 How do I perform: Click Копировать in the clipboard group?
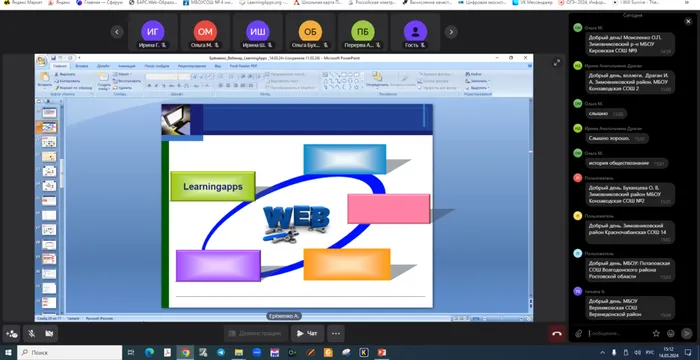(67, 81)
